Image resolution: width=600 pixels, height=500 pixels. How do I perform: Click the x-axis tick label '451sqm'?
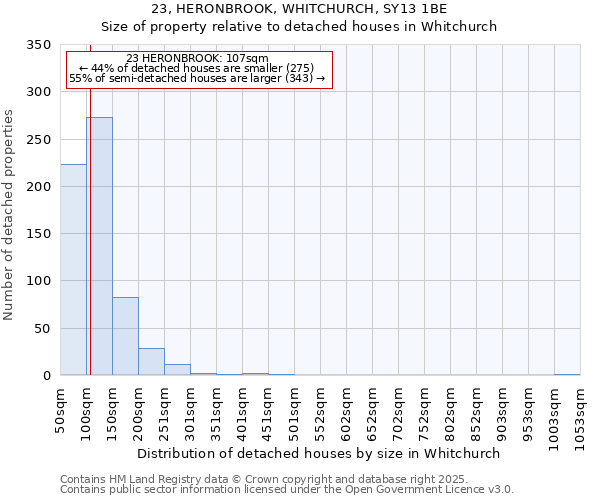click(x=269, y=415)
